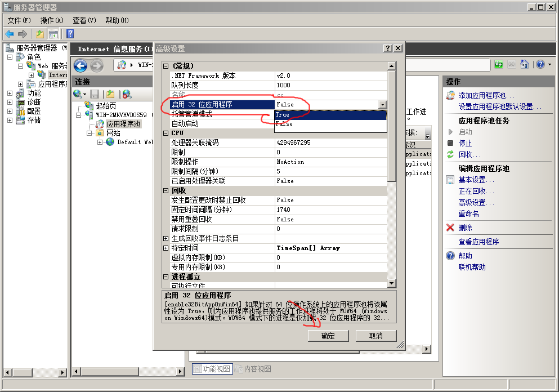Click the save icon in 连接 toolbar

point(95,94)
